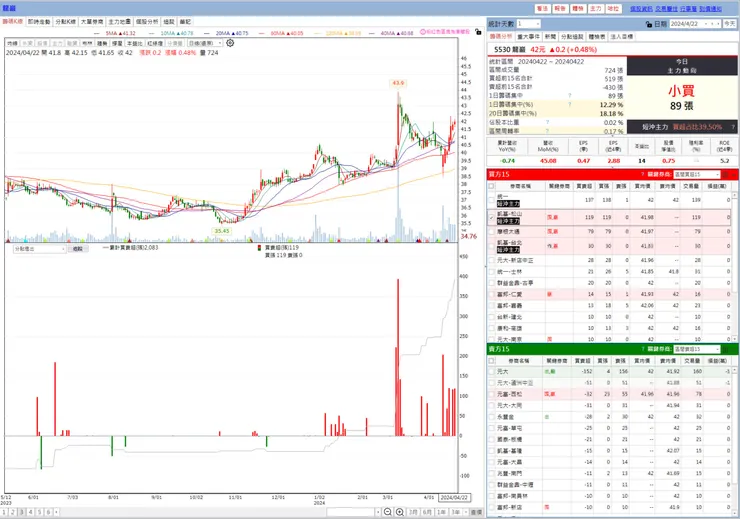Click the 直橫 button at bottom right
The image size is (740, 519).
coord(477,512)
